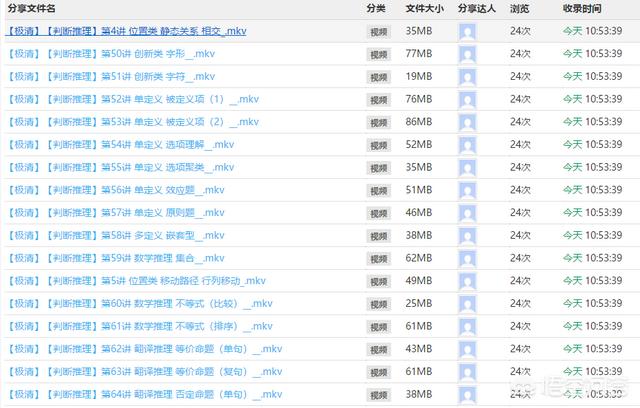
Task: Open the 第50讲 创新类 字形 mkv link
Action: point(111,54)
